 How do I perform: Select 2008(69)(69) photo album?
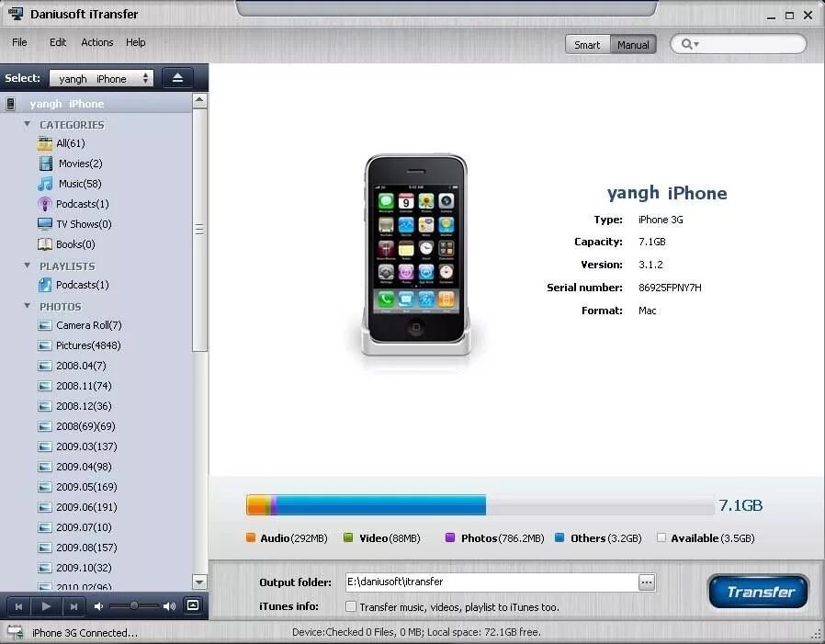85,426
